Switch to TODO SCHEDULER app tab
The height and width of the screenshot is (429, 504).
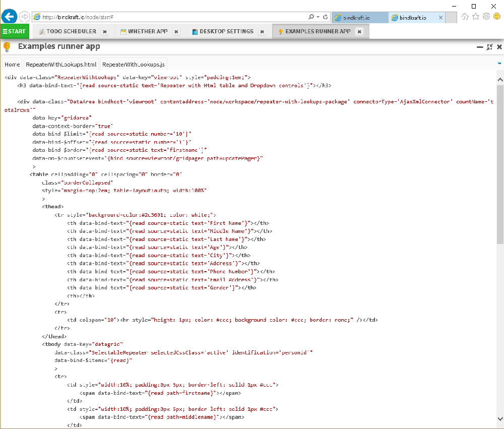point(71,32)
